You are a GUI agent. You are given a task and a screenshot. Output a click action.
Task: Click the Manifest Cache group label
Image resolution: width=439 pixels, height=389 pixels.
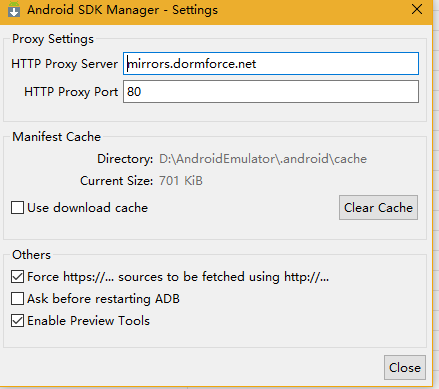(56, 137)
